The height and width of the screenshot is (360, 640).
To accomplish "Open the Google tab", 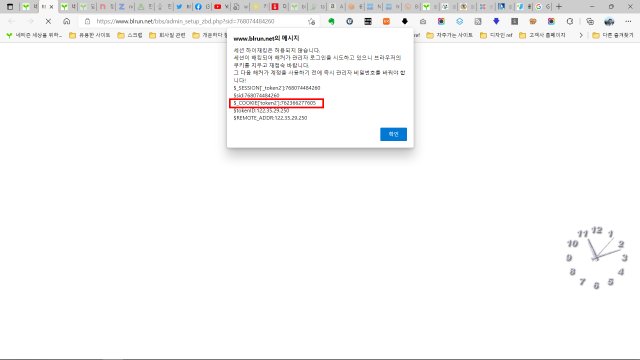I will click(x=542, y=7).
